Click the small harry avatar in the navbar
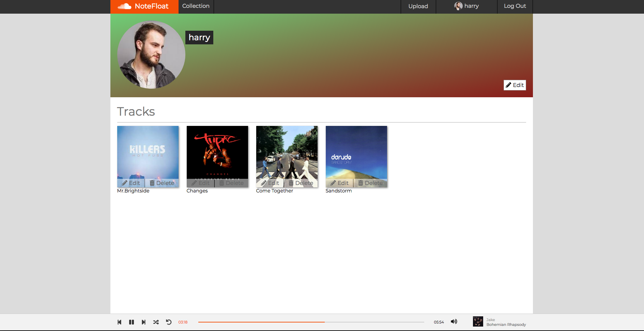This screenshot has height=331, width=644. click(458, 6)
